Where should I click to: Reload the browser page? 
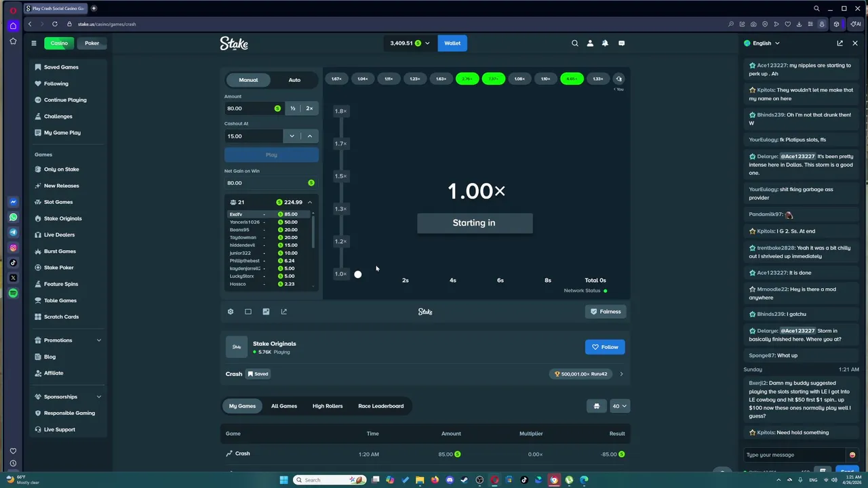[55, 24]
